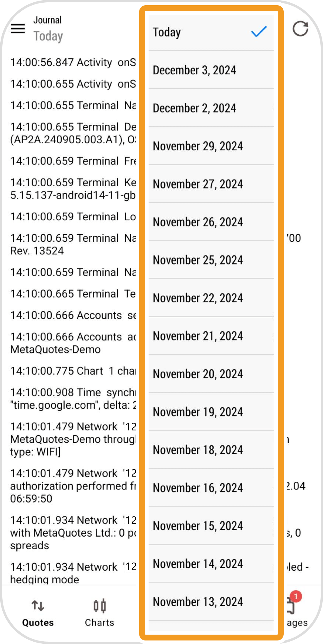
Task: Switch to the Charts tab label
Action: (x=99, y=622)
